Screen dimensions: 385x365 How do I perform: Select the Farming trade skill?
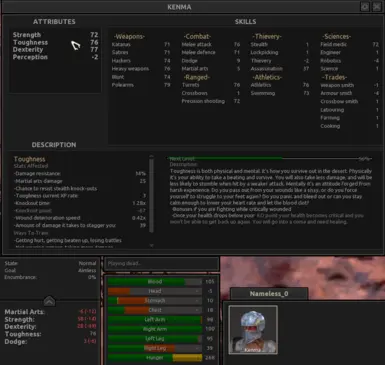pos(349,118)
